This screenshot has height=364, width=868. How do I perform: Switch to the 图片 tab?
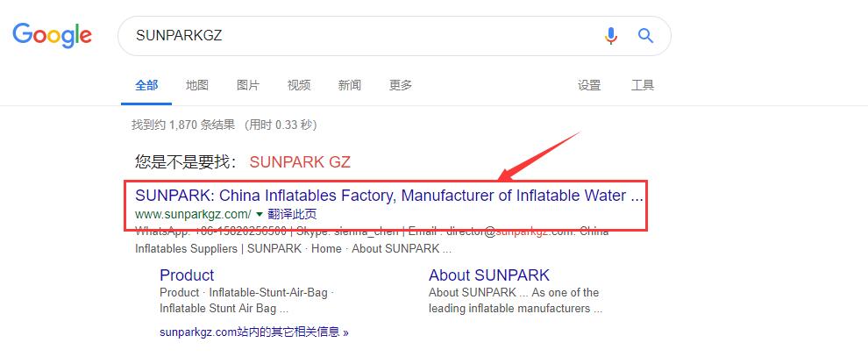click(248, 85)
